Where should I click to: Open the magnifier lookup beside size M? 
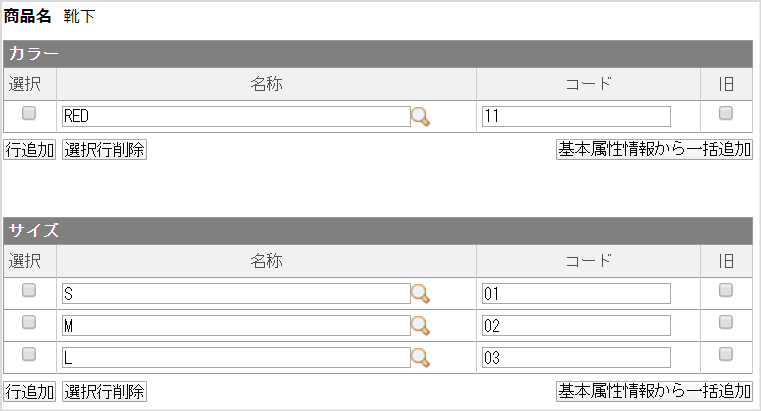420,326
